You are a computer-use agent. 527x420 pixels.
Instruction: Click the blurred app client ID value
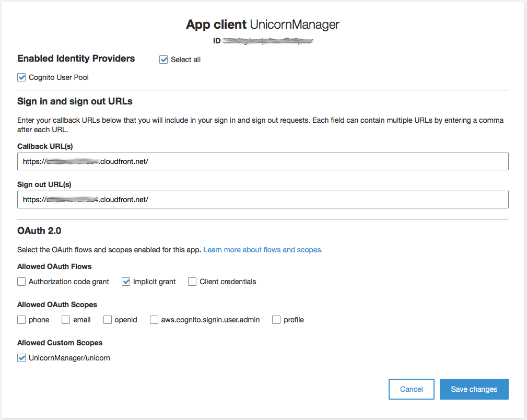click(268, 41)
